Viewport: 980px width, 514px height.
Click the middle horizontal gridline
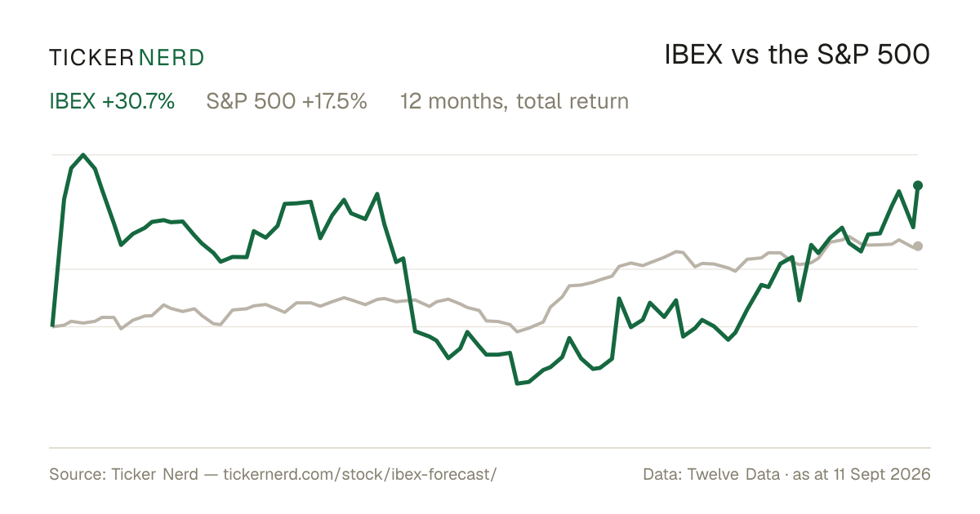tap(485, 268)
